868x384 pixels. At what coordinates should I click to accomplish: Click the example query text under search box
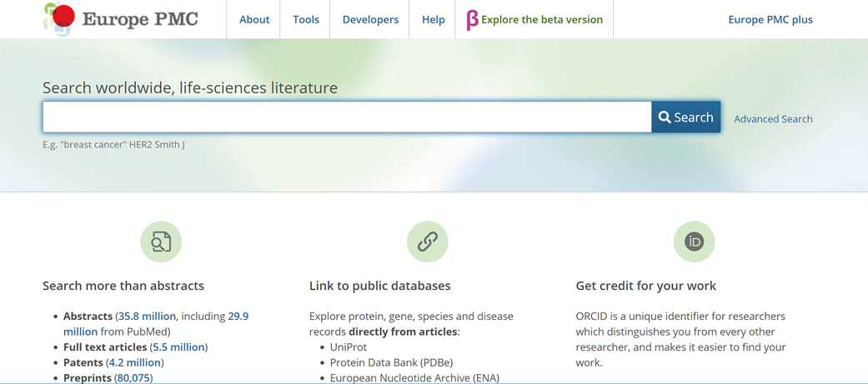click(113, 145)
